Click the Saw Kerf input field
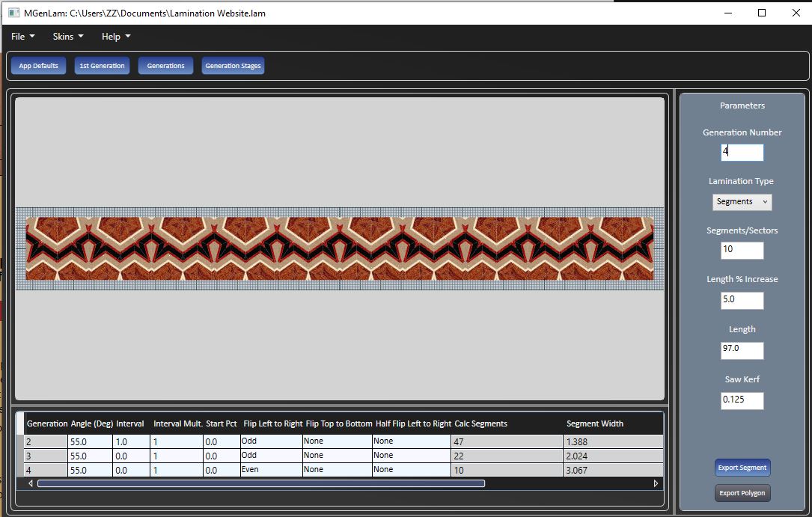This screenshot has width=812, height=517. click(x=742, y=400)
